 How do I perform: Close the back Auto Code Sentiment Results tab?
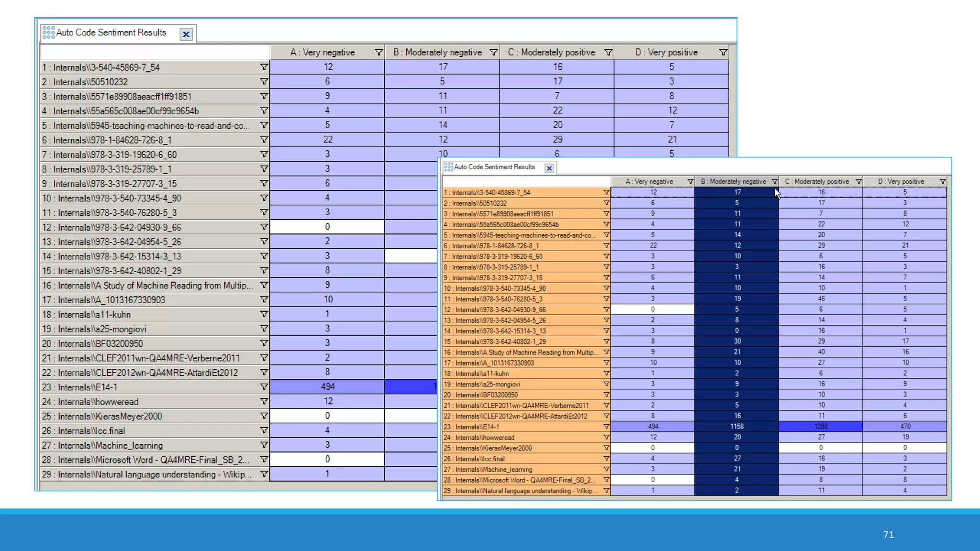pos(186,34)
